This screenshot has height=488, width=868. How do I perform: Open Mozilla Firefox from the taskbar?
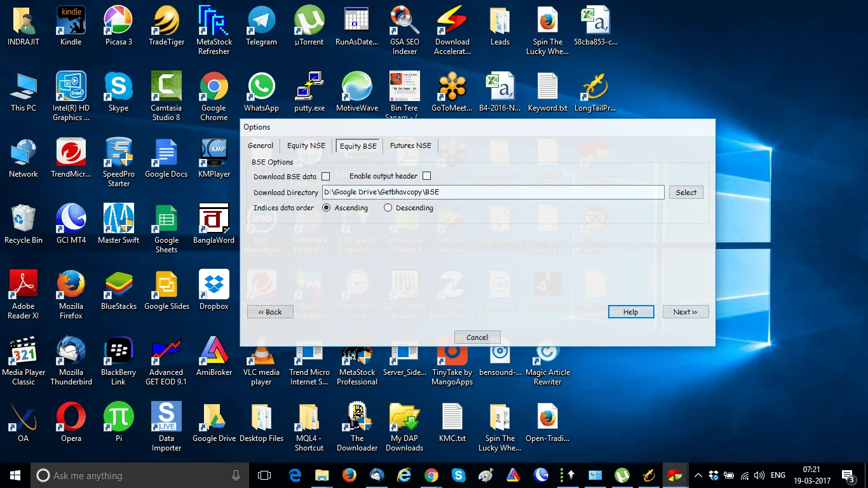348,475
